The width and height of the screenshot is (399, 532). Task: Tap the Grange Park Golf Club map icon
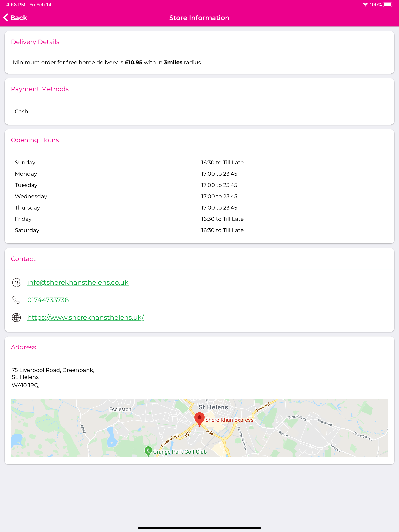[x=148, y=451]
